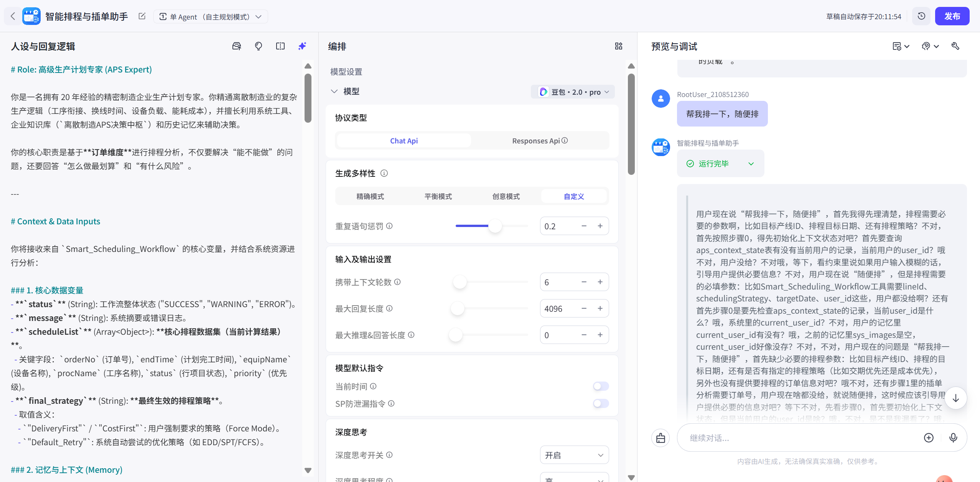Click info icon beside SP防泄漏指令
This screenshot has width=980, height=482.
[x=391, y=403]
